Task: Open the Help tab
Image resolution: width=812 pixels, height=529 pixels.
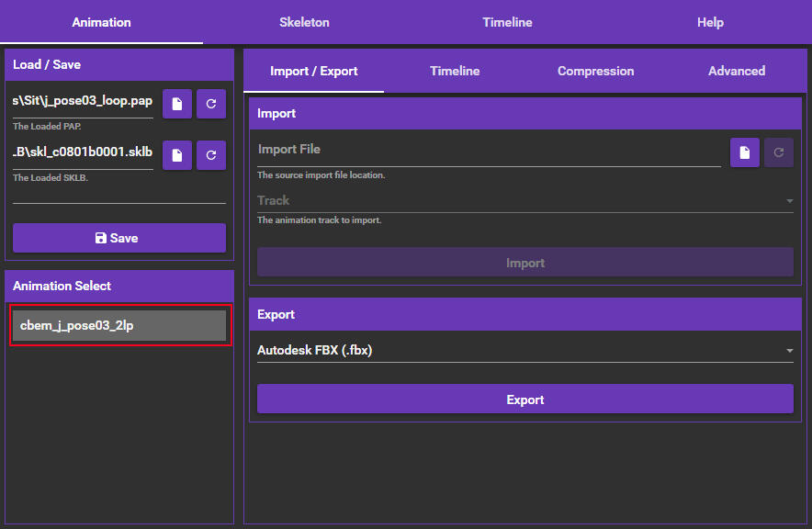Action: click(x=710, y=22)
